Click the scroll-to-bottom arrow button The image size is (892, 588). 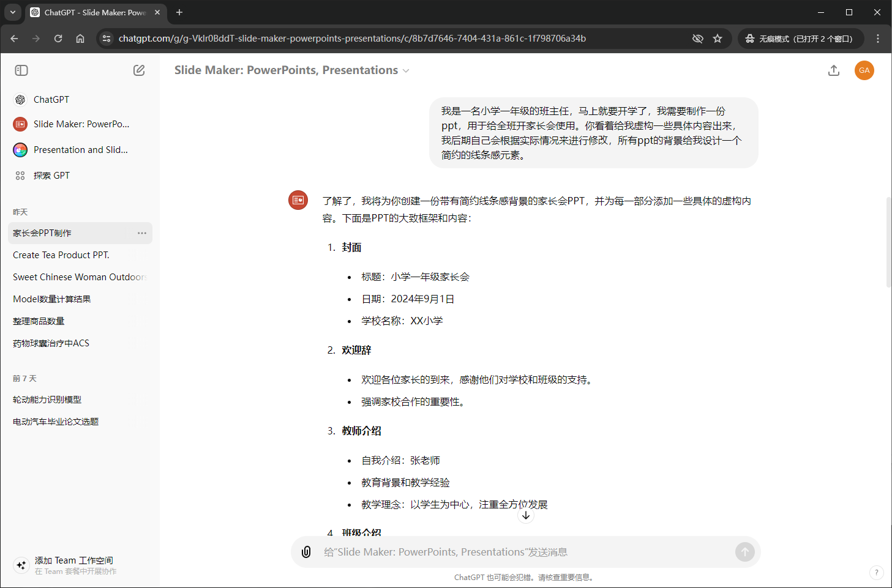[x=526, y=515]
